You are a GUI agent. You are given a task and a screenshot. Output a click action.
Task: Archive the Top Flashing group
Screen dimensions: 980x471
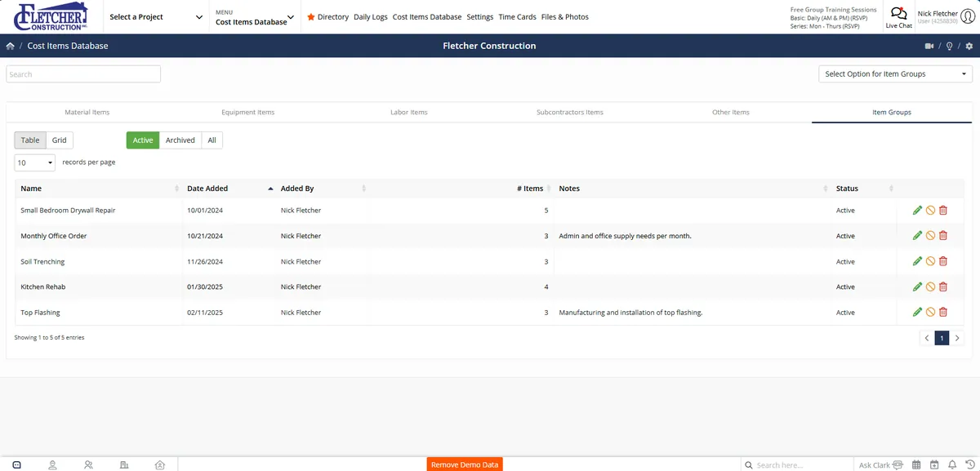(930, 313)
